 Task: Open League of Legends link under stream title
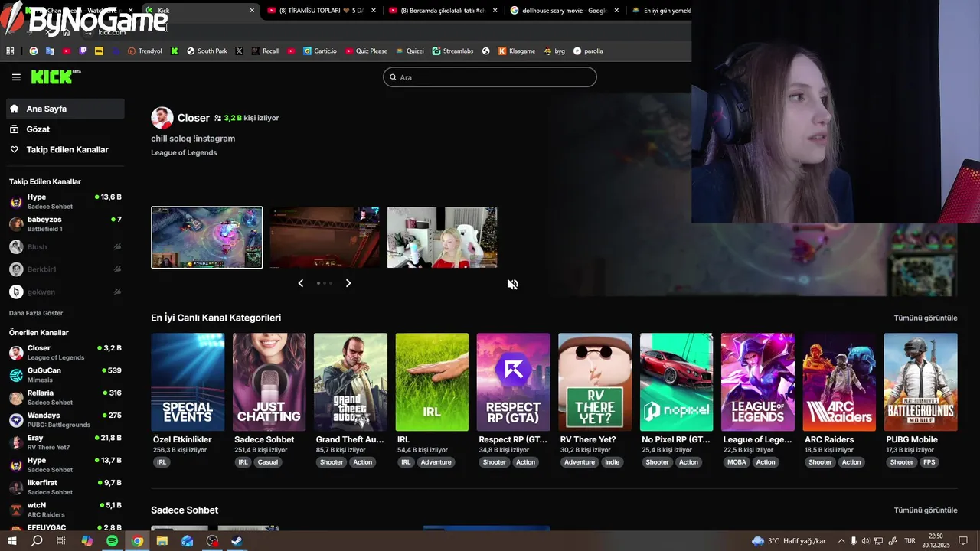click(184, 152)
